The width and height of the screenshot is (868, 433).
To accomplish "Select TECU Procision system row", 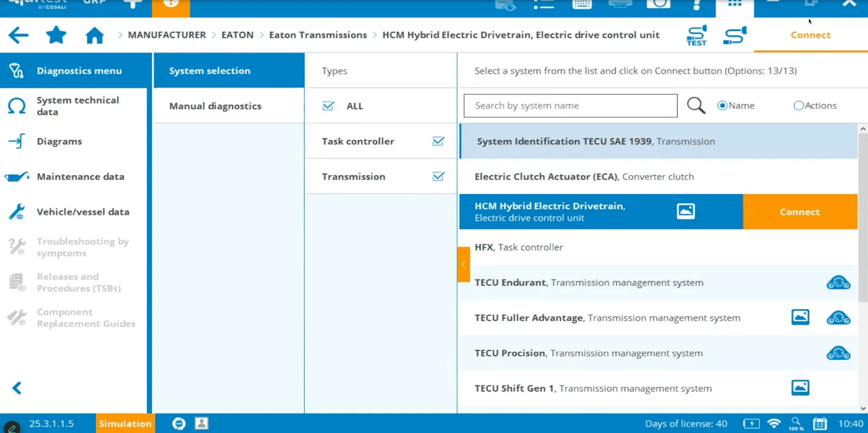I will [659, 353].
